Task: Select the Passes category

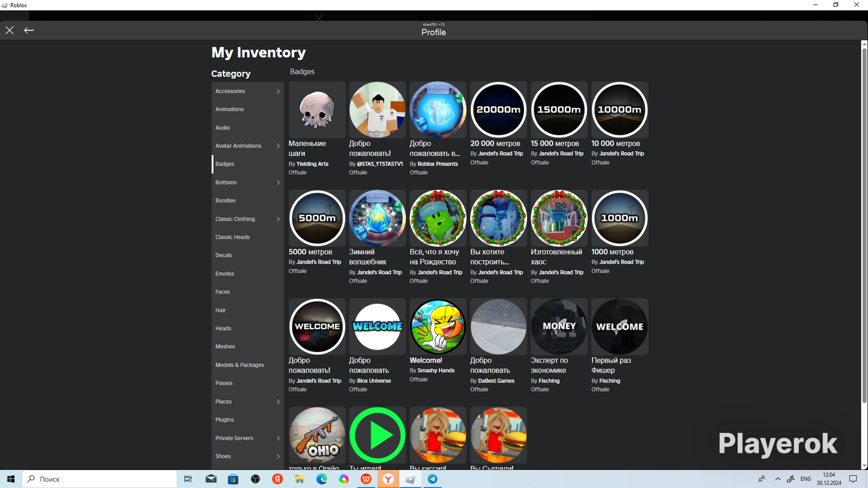Action: coord(248,383)
